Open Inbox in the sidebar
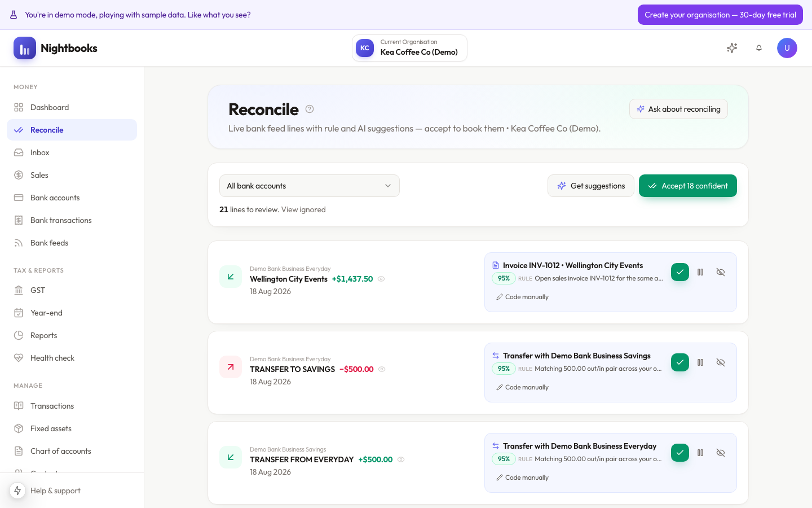The height and width of the screenshot is (508, 812). [72, 152]
